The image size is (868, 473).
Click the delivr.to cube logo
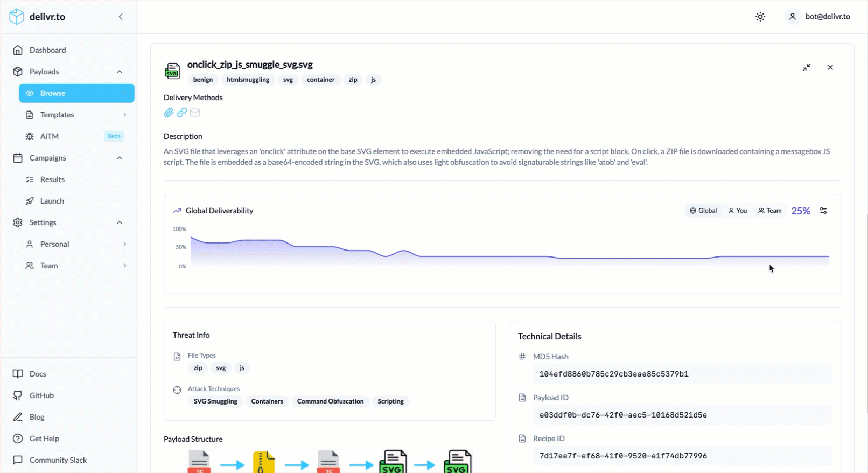(x=17, y=17)
